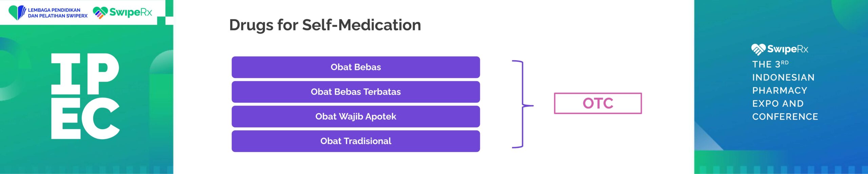Select the Obat Bebas purple bar

point(356,67)
